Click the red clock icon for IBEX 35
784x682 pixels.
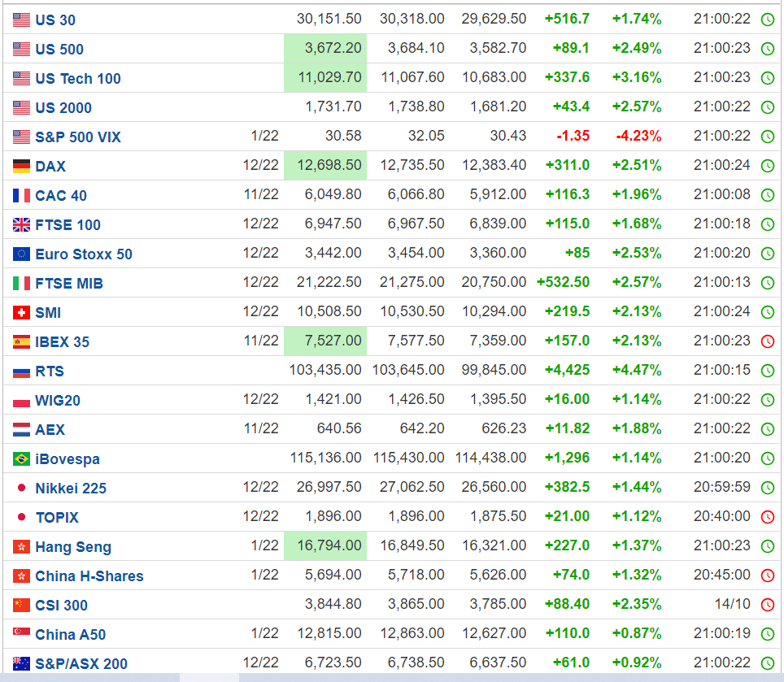point(768,341)
